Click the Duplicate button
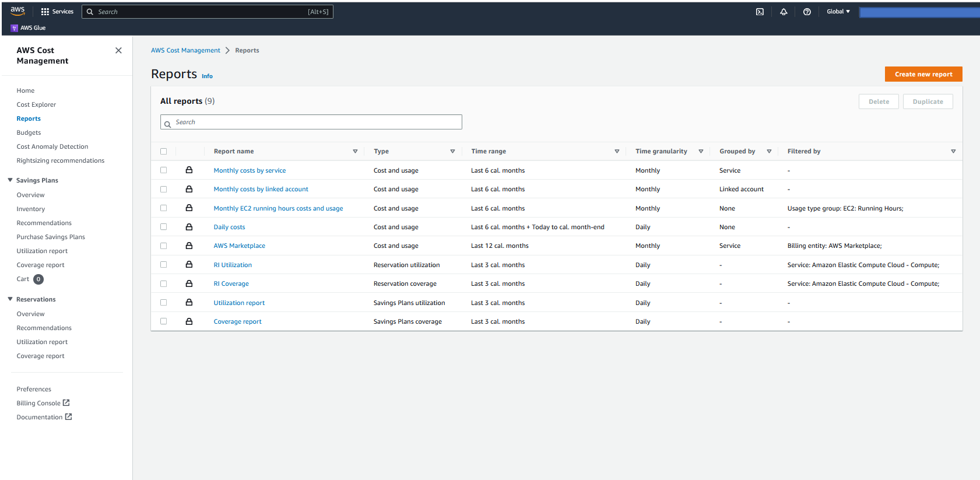This screenshot has height=480, width=980. [928, 101]
